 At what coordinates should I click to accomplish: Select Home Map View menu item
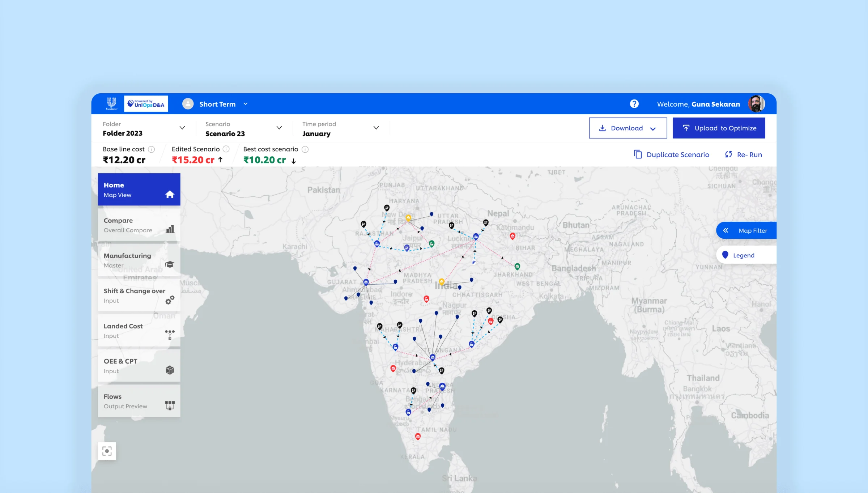(x=139, y=189)
